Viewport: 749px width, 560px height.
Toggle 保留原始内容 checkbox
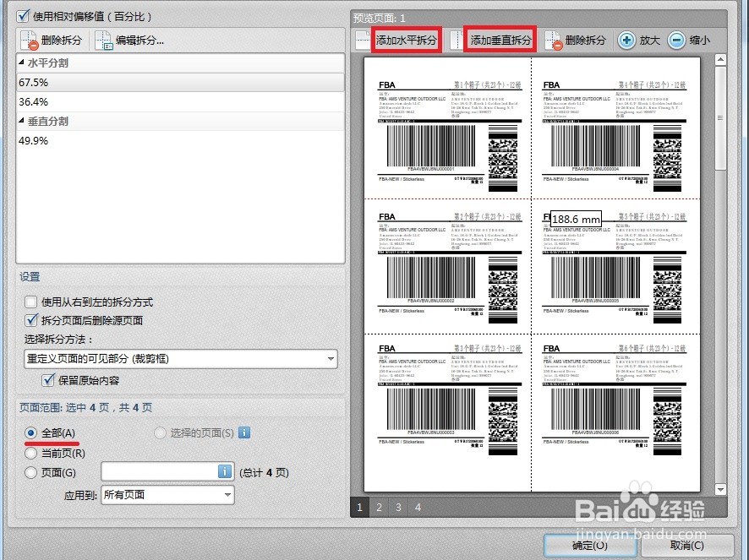coord(48,380)
